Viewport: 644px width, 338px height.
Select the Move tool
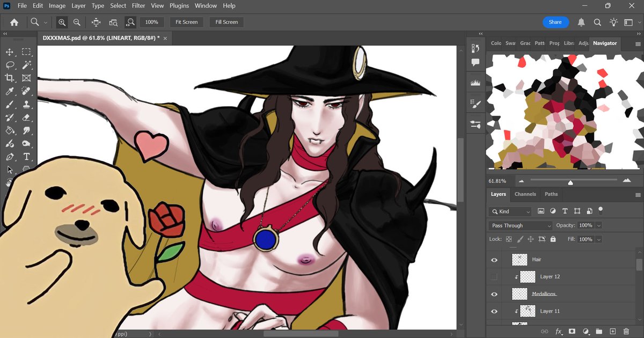(10, 52)
